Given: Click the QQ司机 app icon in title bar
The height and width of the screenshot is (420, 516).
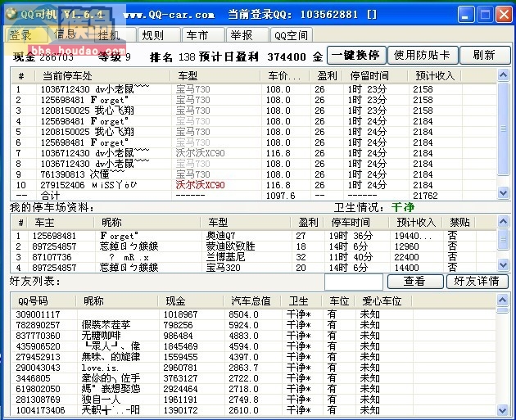Looking at the screenshot, I should pos(11,14).
